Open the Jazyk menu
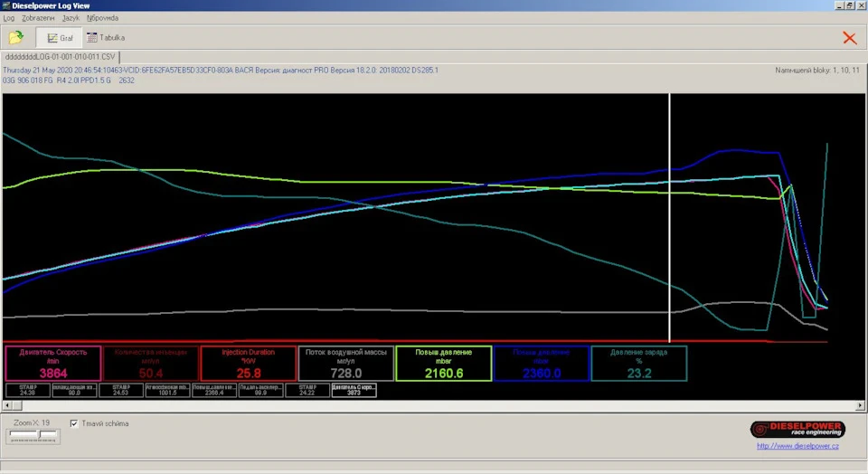 (x=71, y=18)
